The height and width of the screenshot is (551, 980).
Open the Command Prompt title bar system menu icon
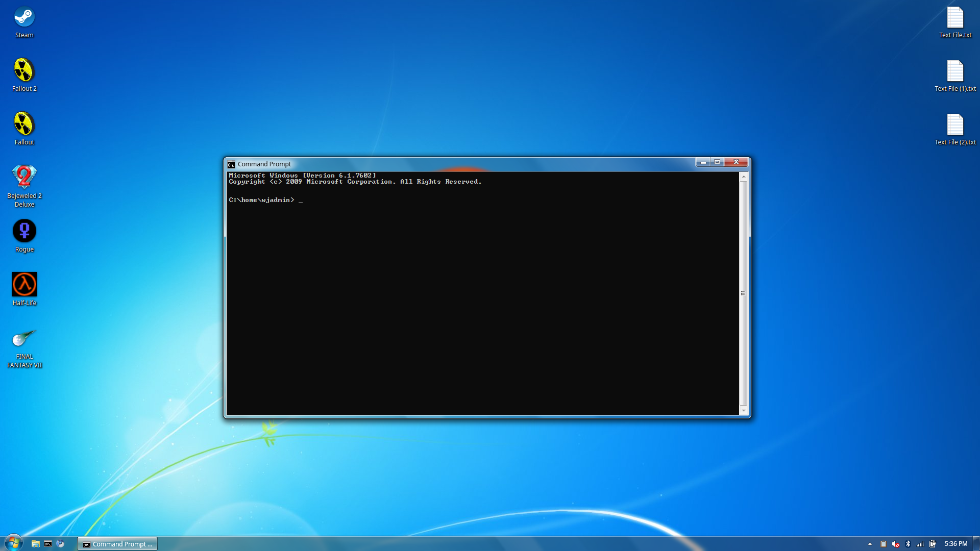point(231,164)
